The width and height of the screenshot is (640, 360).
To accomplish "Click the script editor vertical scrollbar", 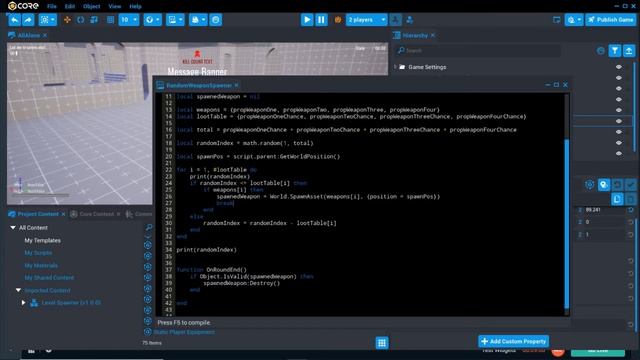I will [x=567, y=223].
